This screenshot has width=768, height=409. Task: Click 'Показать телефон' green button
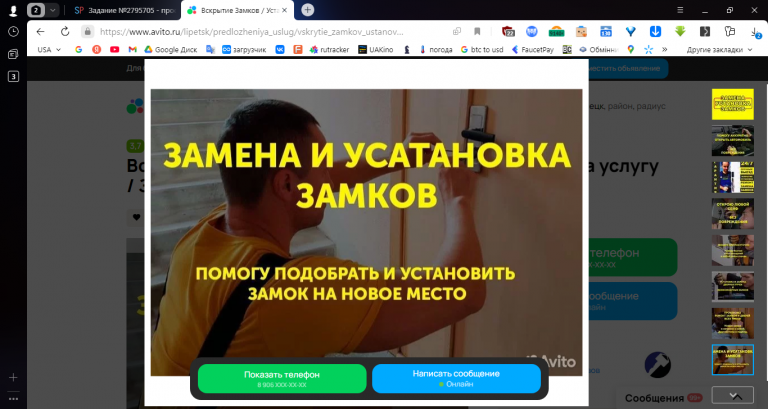click(282, 378)
